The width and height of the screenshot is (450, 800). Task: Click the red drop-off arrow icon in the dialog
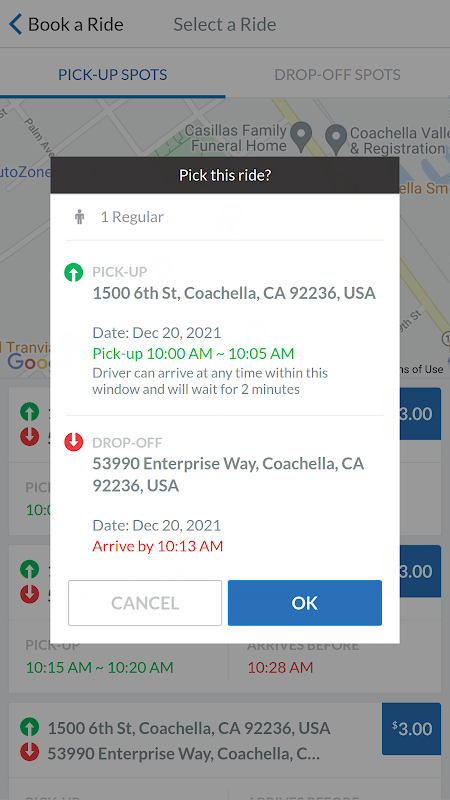74,442
